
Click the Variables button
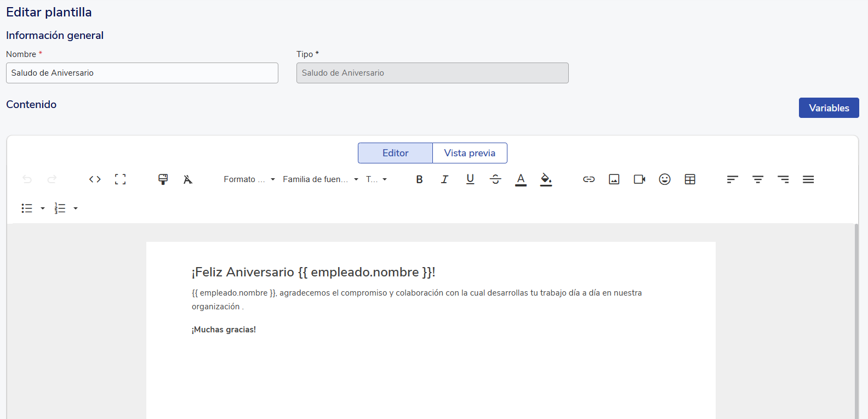[x=829, y=108]
